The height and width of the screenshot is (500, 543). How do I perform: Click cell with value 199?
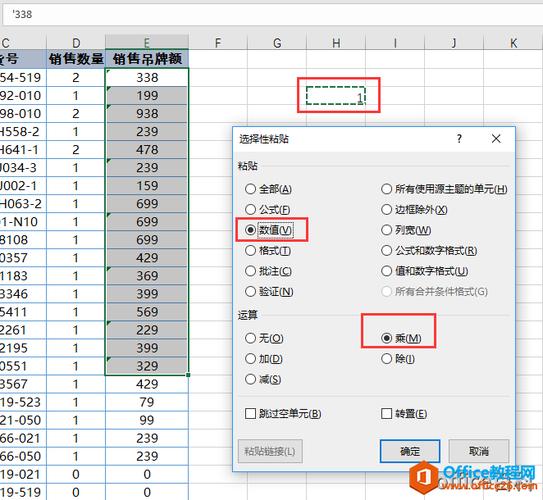(x=147, y=96)
